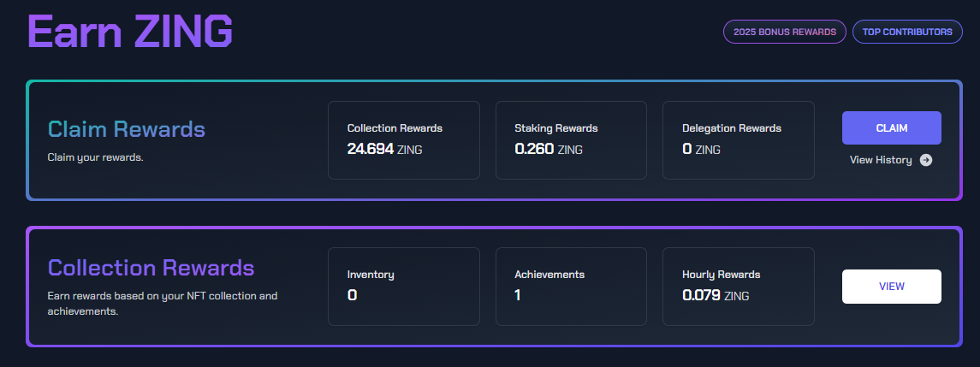Click the white VIEW button
980x367 pixels.
tap(891, 287)
